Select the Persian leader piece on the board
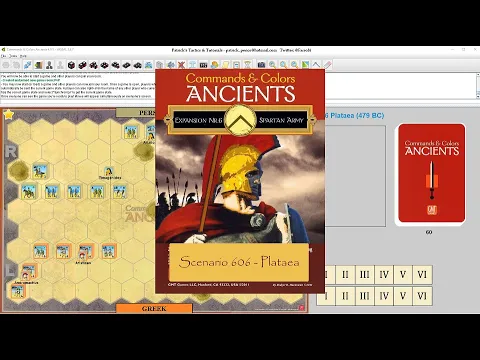The height and width of the screenshot is (360, 480). 109,171
